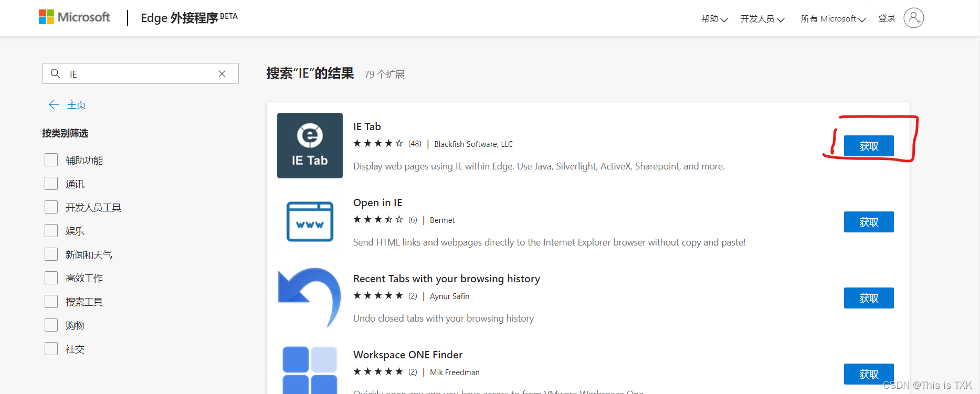Check the 通讯 category
The width and height of the screenshot is (980, 394).
[x=51, y=183]
